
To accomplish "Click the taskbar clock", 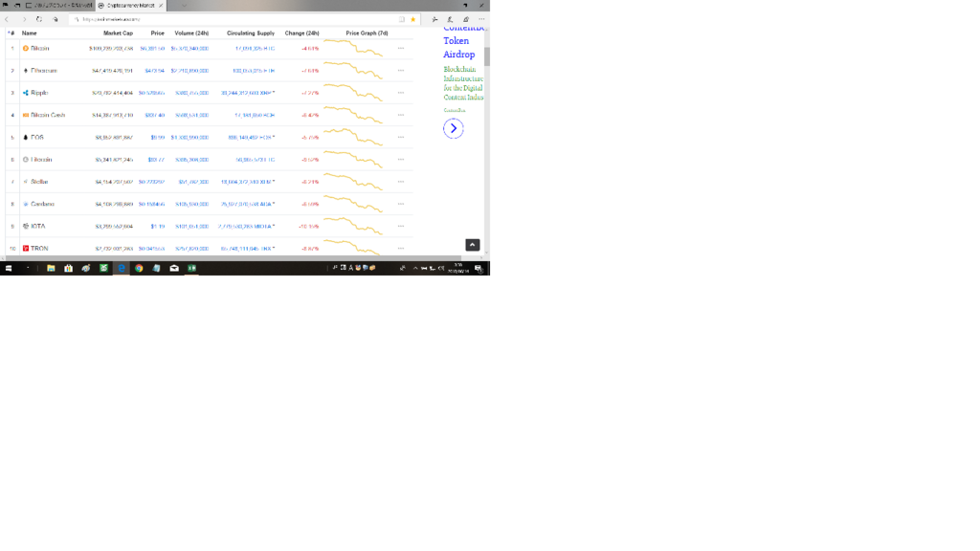I will [x=458, y=268].
